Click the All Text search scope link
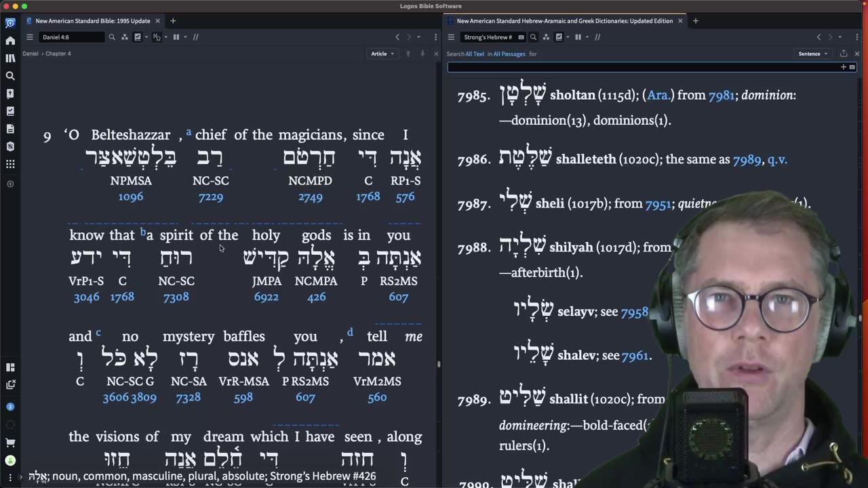This screenshot has width=868, height=488. tap(475, 54)
